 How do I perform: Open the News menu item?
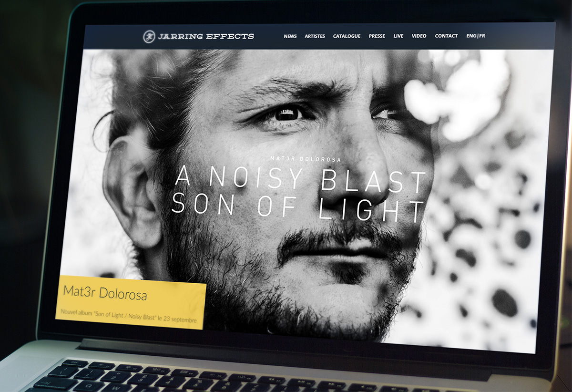pos(290,36)
